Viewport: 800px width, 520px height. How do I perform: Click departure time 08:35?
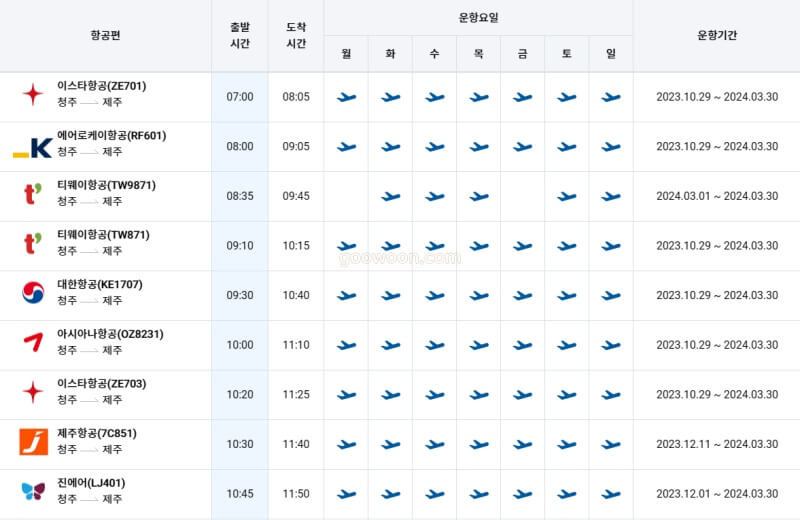point(240,196)
